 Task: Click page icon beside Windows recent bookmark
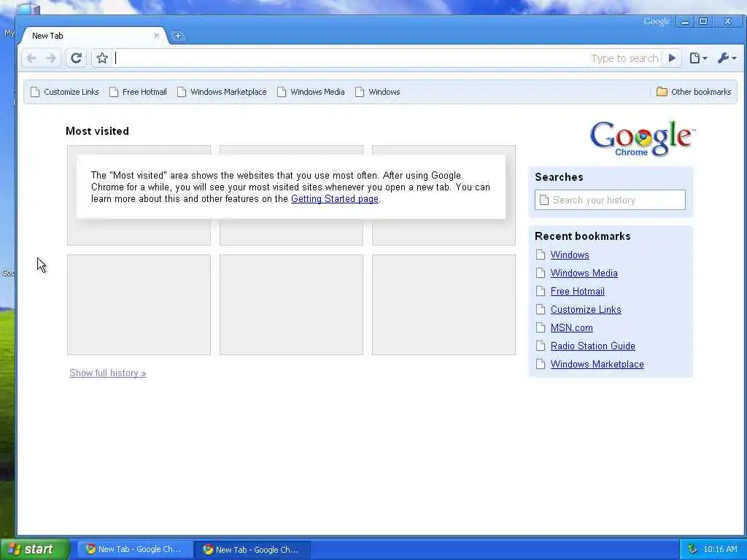pyautogui.click(x=541, y=254)
